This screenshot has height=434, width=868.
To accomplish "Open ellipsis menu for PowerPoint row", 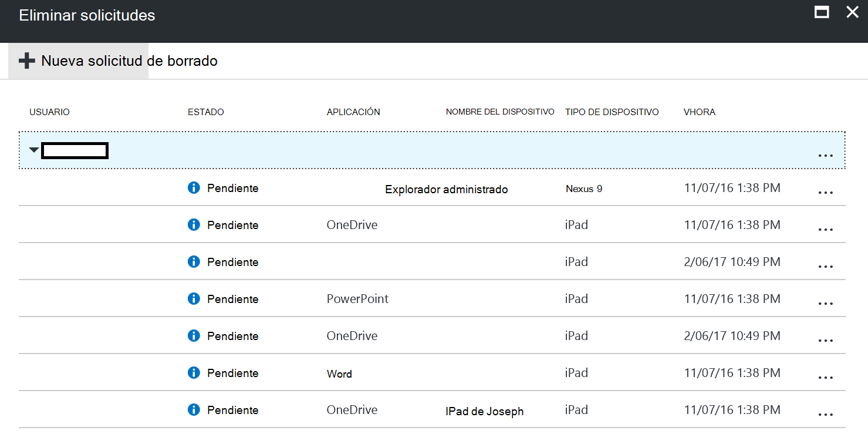I will [x=825, y=304].
